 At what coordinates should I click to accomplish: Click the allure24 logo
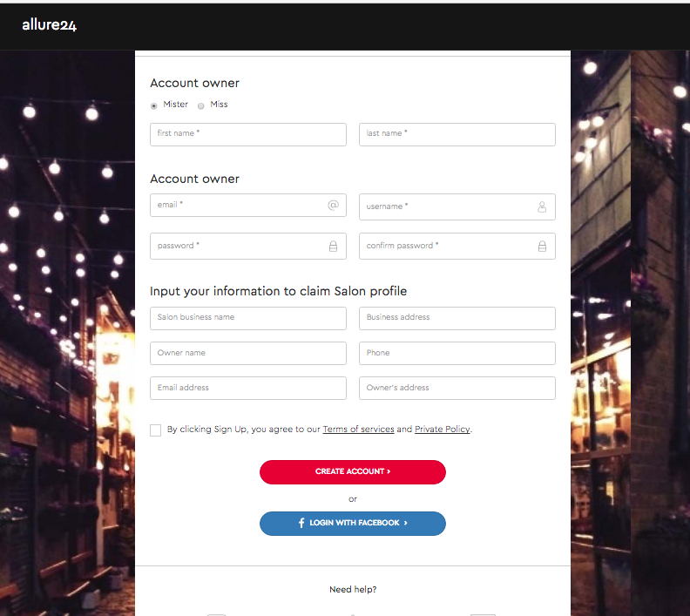50,25
